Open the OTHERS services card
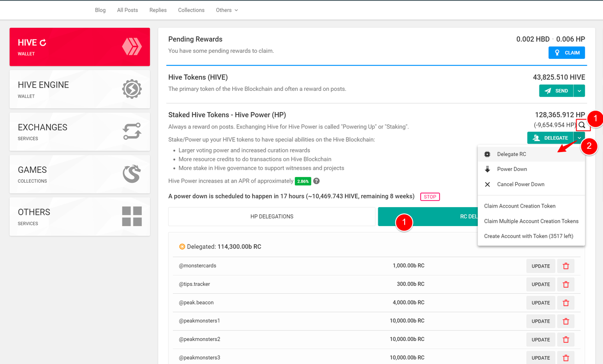The image size is (603, 364). point(80,216)
